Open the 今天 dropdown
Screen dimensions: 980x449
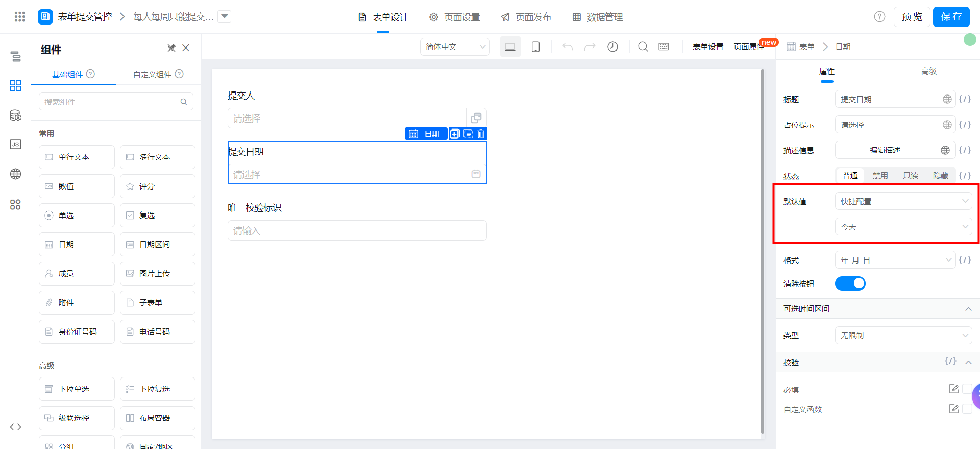(903, 227)
